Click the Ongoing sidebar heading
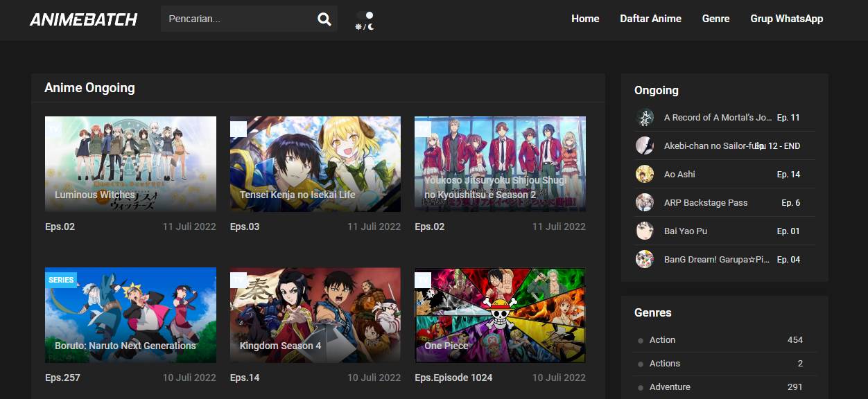868x399 pixels. pos(657,90)
